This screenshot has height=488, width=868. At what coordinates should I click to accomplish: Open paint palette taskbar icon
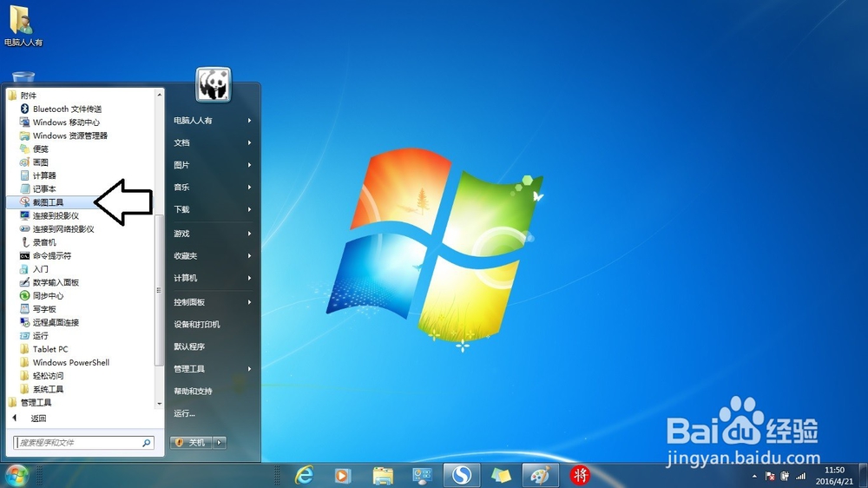(x=540, y=475)
